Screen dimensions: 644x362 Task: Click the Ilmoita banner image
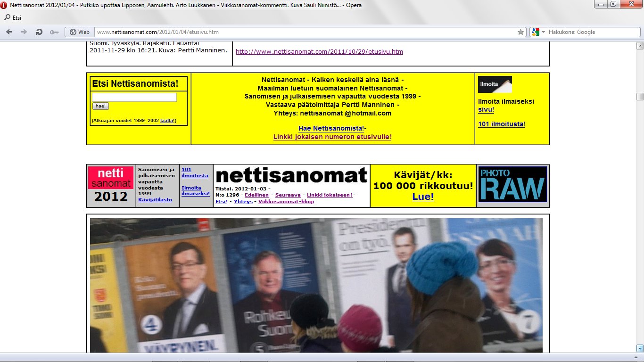pos(495,84)
